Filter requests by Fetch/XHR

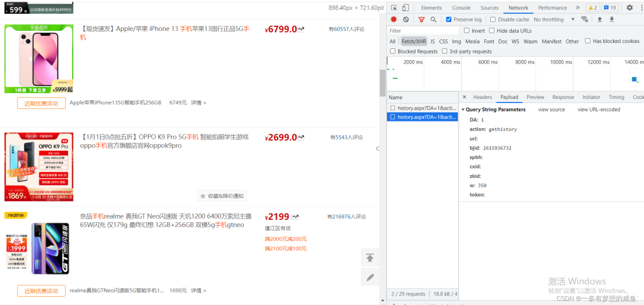(x=414, y=42)
